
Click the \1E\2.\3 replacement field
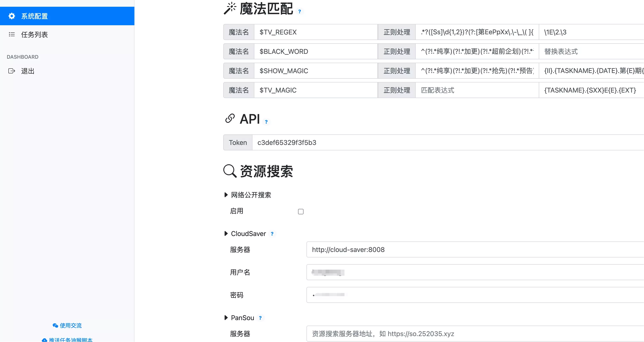pos(591,32)
